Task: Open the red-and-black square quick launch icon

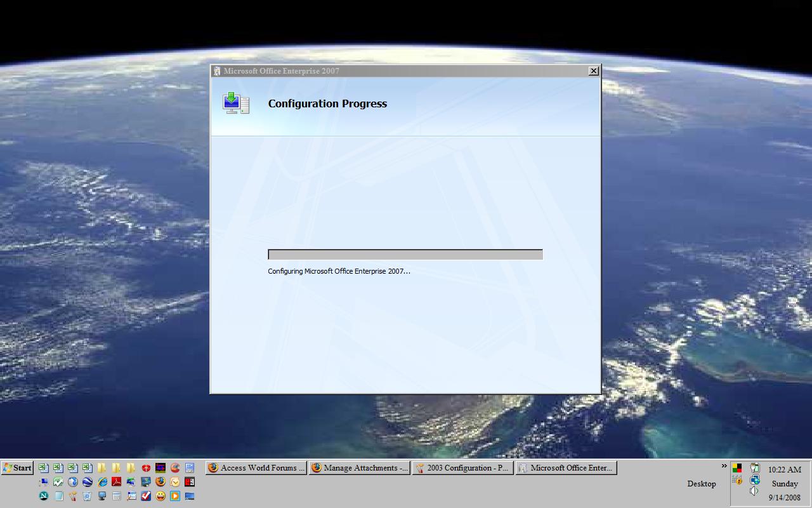Action: coord(190,482)
